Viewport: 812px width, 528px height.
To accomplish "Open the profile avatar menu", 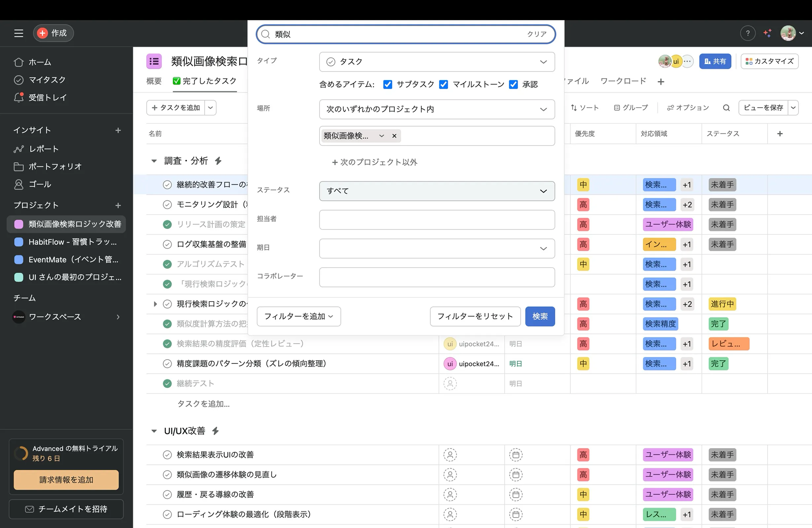I will [x=792, y=33].
